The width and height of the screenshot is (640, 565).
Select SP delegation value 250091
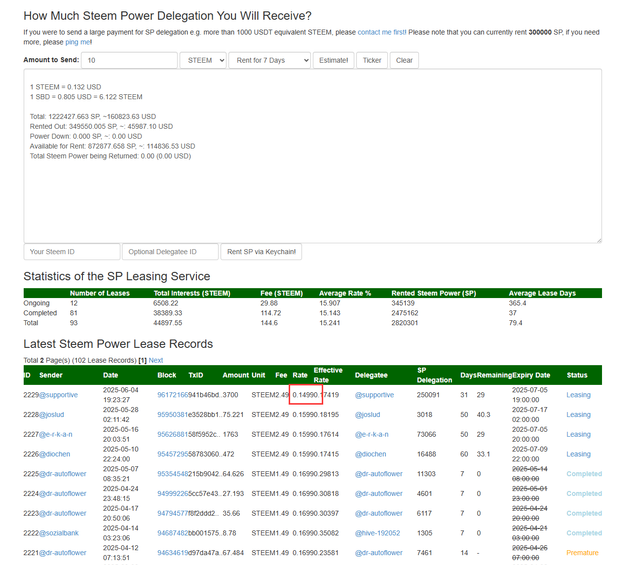pos(429,395)
